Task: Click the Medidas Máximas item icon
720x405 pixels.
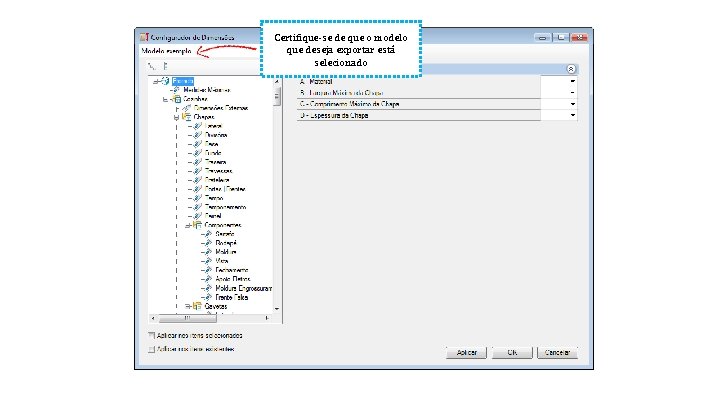Action: (x=176, y=90)
